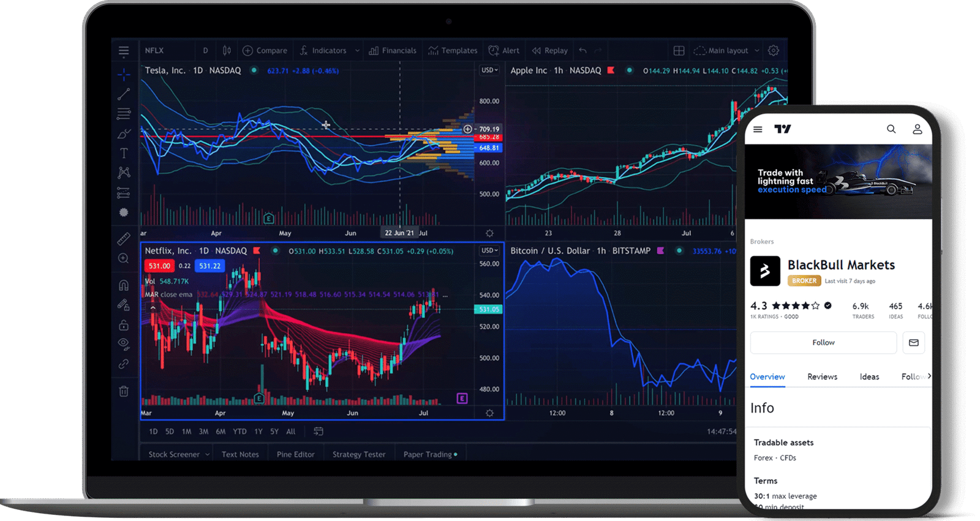Open the MAR indicator more options ellipsis
The image size is (980, 521).
pos(445,295)
